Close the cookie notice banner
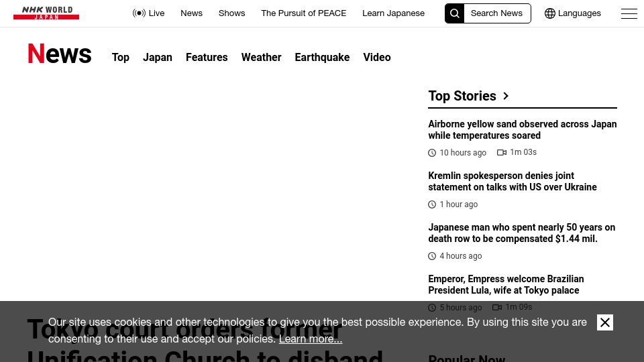 604,322
